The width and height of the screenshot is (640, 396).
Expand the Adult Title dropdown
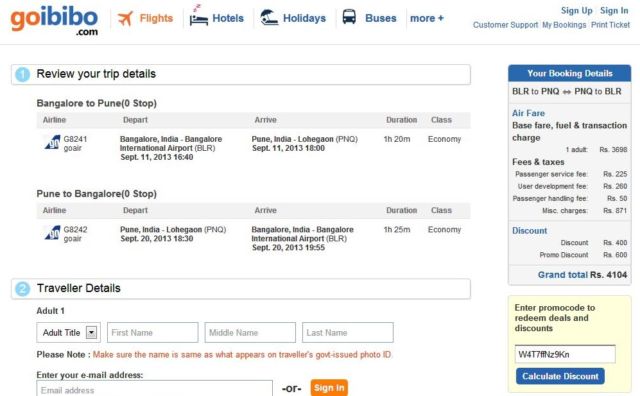pos(69,333)
